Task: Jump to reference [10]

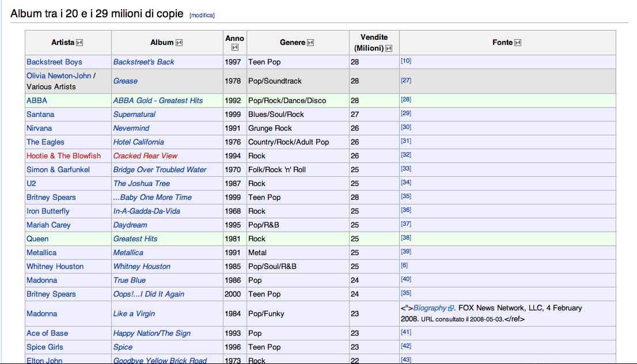Action: coord(406,60)
